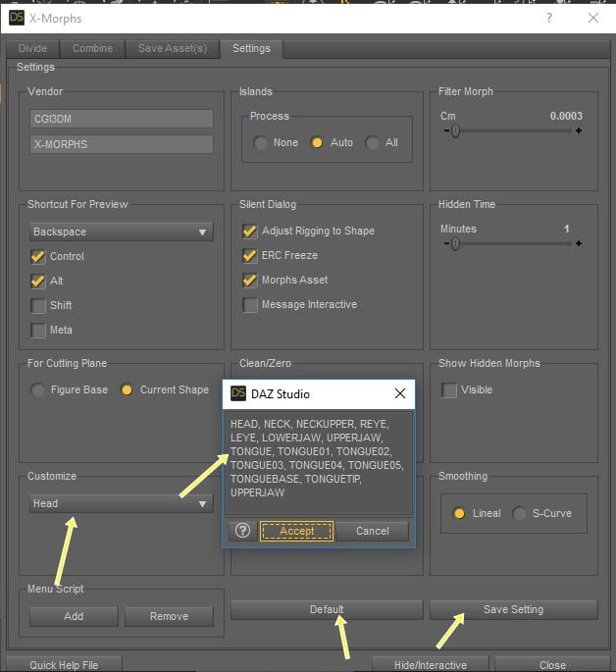
Task: Uncheck Morphs Asset option
Action: tap(250, 281)
